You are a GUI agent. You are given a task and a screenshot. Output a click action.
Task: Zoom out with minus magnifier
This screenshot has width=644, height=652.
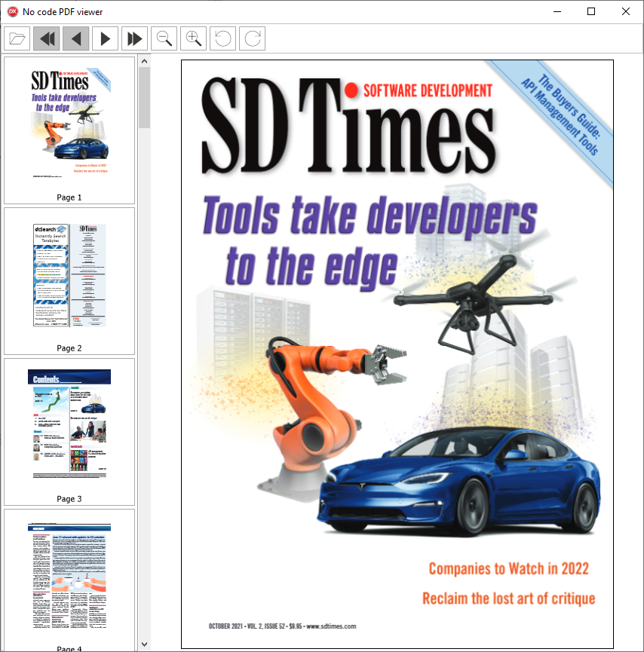coord(164,38)
